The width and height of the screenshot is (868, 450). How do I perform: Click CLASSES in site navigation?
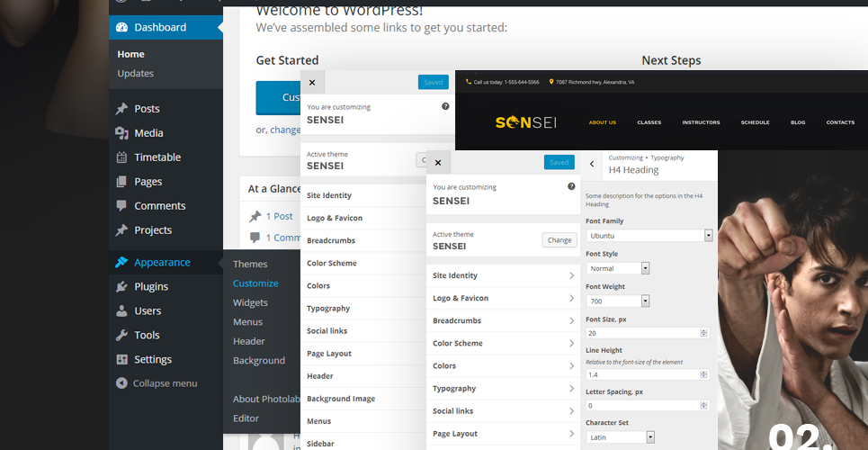[649, 122]
